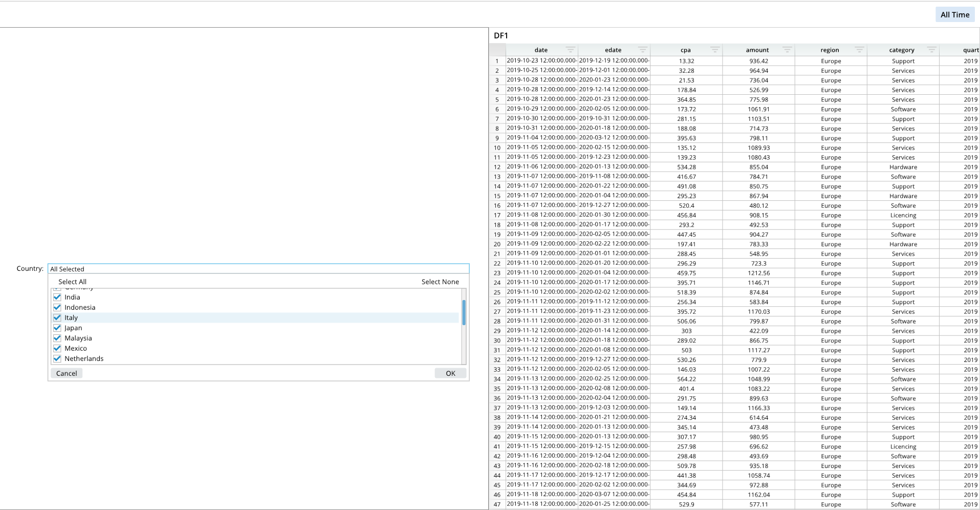Image resolution: width=980 pixels, height=510 pixels.
Task: Open the cpa column filter icon
Action: (x=714, y=50)
